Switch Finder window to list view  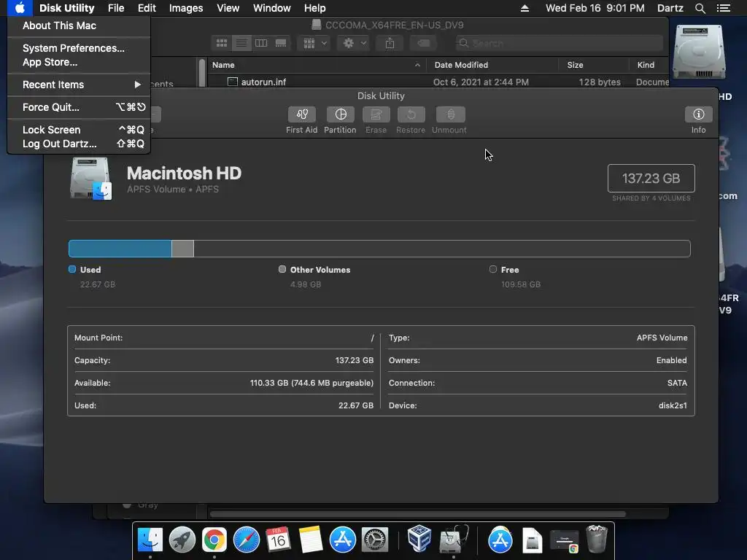241,43
